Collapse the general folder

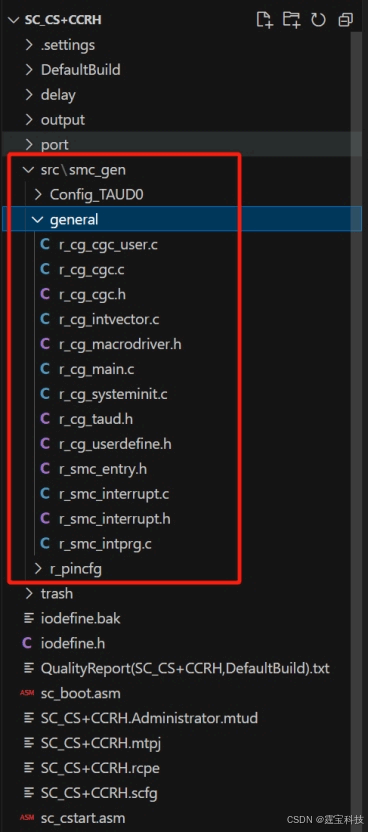[x=38, y=220]
